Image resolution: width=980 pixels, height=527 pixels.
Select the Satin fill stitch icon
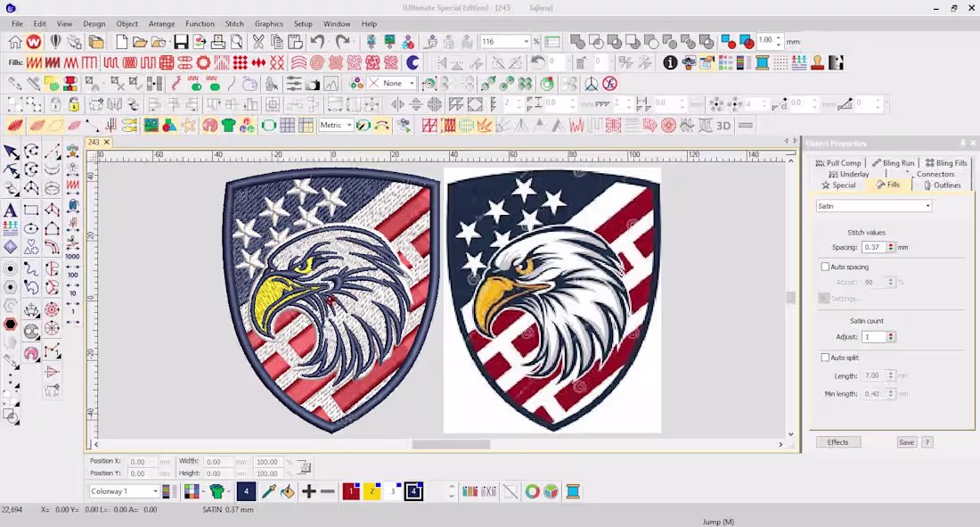pos(34,62)
